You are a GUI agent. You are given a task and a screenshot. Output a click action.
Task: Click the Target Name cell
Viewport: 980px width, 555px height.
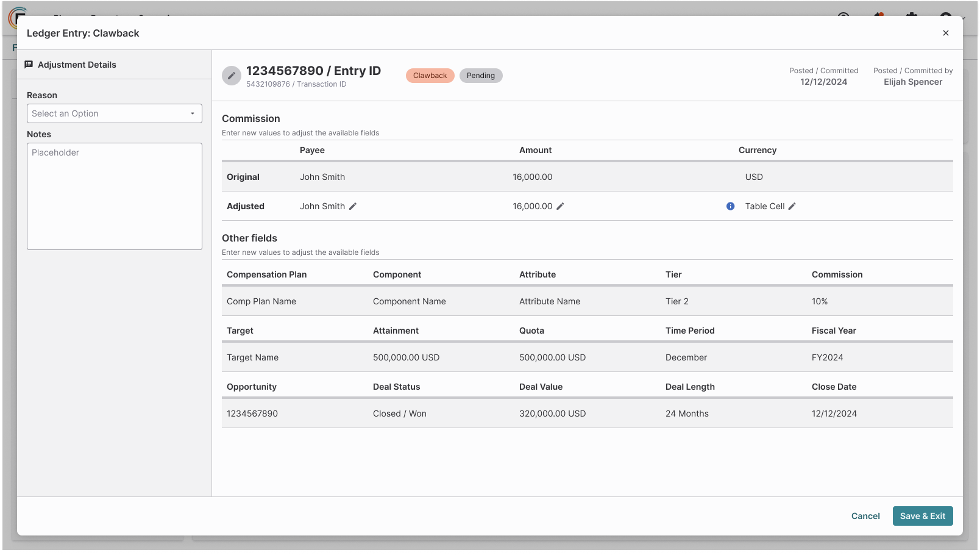coord(252,357)
